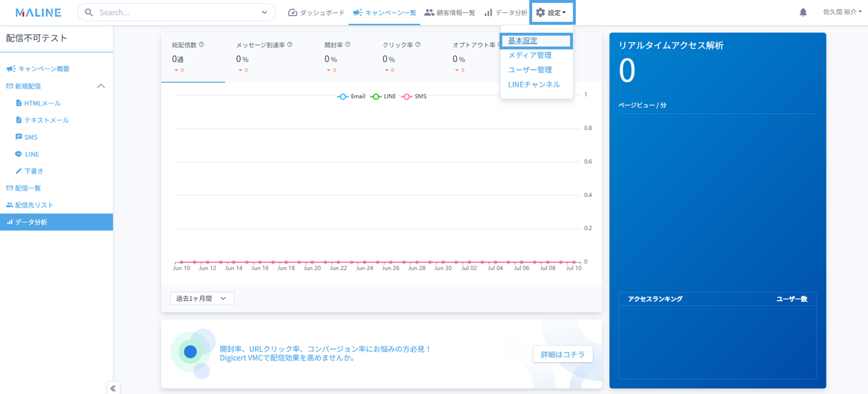Select the 総配信数 metric tab
This screenshot has width=868, height=394.
click(193, 57)
